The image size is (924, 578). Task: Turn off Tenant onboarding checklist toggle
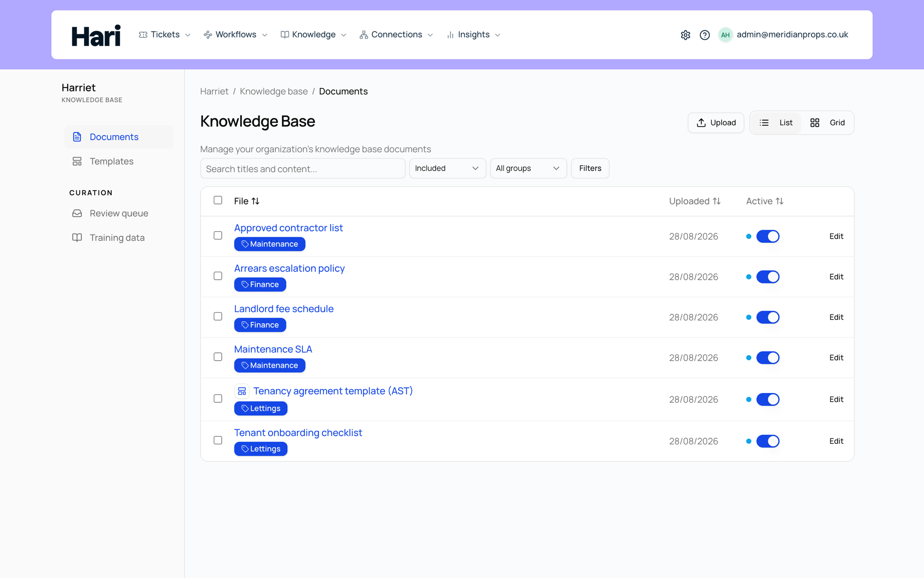point(768,441)
